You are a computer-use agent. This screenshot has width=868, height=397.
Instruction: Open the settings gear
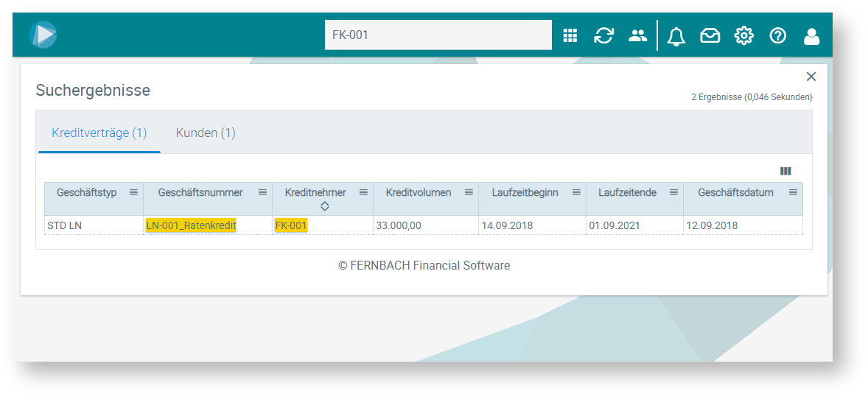tap(743, 35)
